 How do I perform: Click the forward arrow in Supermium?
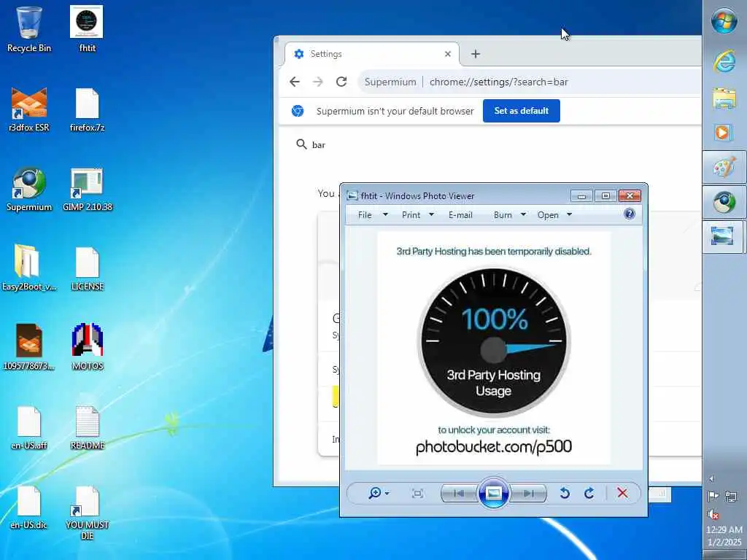tap(318, 82)
